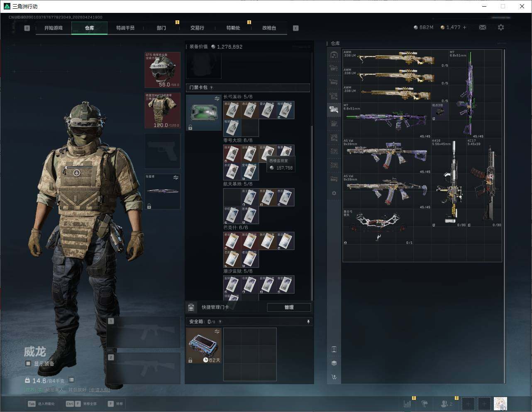Switch to the 开始游戏 tab
This screenshot has height=412, width=532.
coord(54,28)
